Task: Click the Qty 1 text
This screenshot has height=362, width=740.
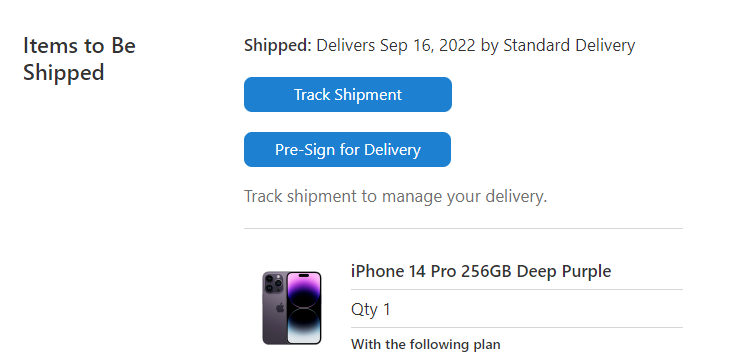Action: [371, 310]
